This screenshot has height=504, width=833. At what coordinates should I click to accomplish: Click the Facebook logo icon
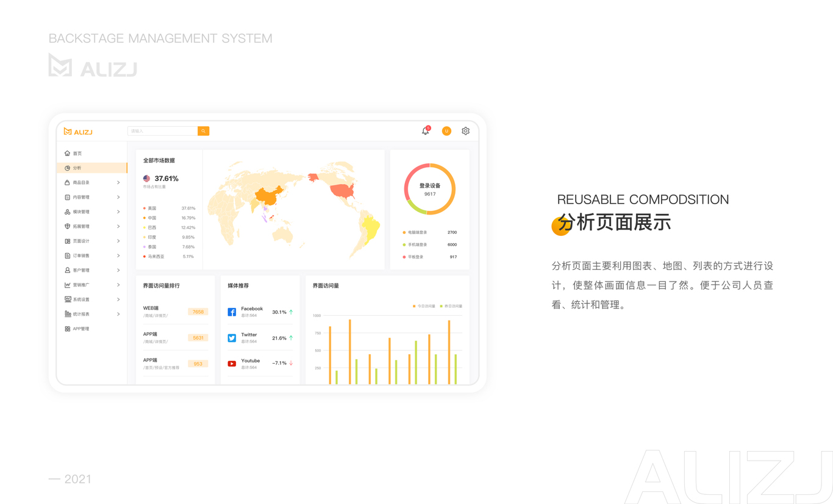pyautogui.click(x=232, y=312)
